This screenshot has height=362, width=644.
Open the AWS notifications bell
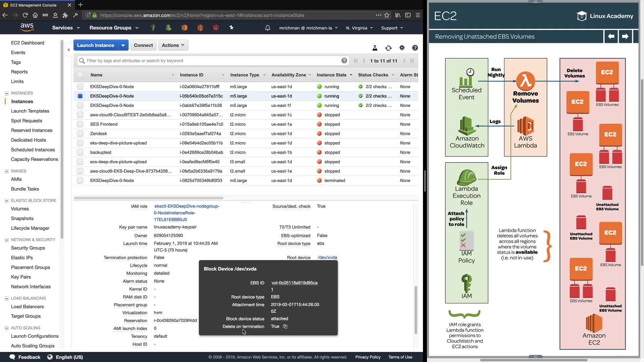(267, 28)
